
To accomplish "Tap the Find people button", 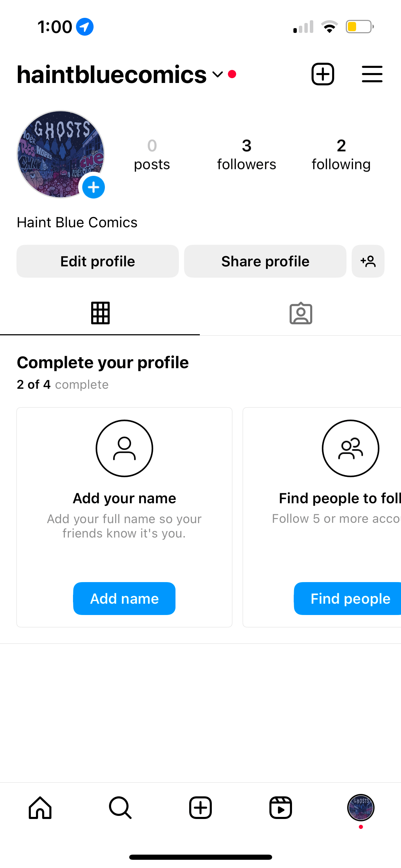I will coord(348,599).
